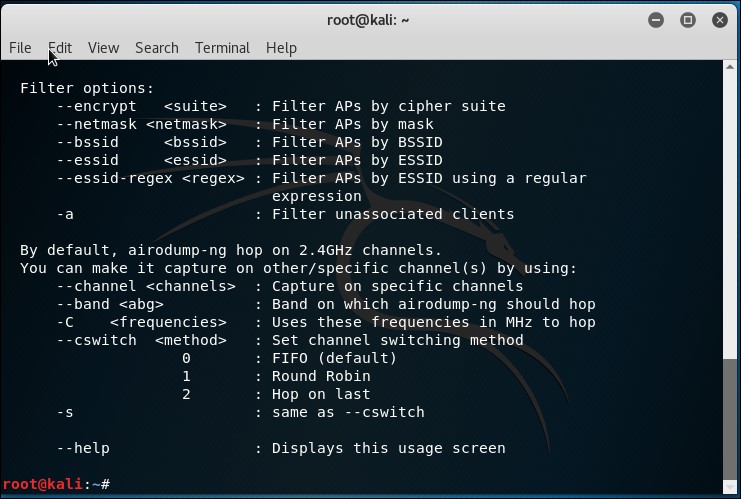Viewport: 741px width, 499px height.
Task: Open the Help menu
Action: pyautogui.click(x=281, y=48)
